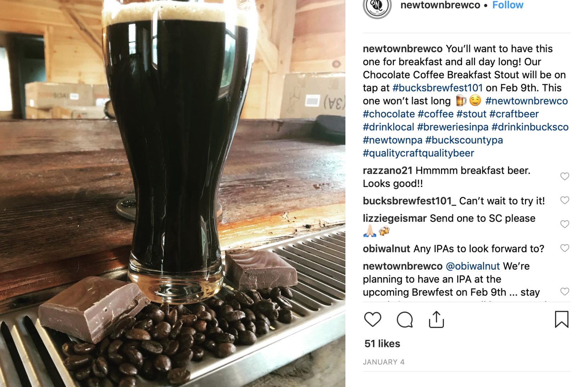The image size is (588, 387).
Task: Follow the newtownbrewco account
Action: (x=508, y=5)
